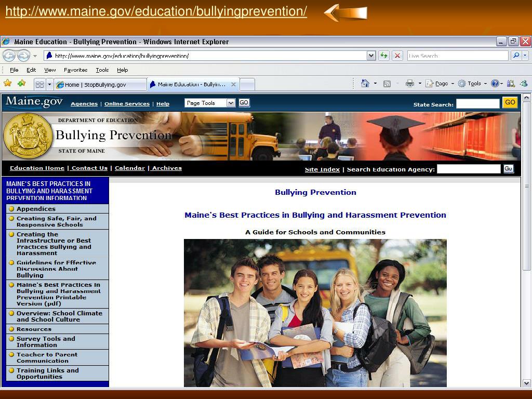Open the Archives link

click(167, 168)
